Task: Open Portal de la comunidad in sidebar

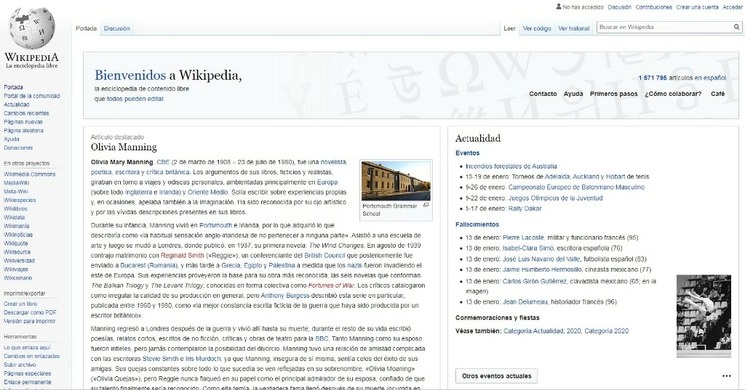Action: coord(32,96)
